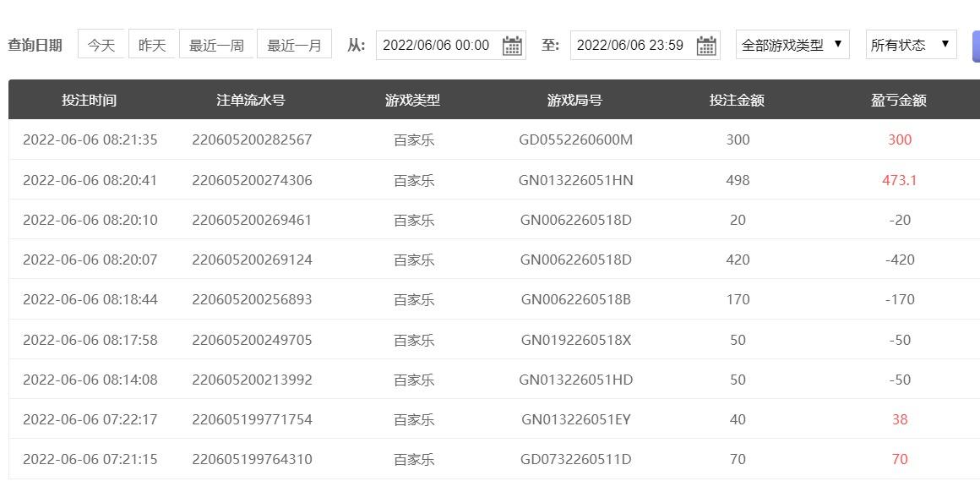The image size is (980, 492).
Task: Click the 投注金额 column header
Action: click(737, 100)
